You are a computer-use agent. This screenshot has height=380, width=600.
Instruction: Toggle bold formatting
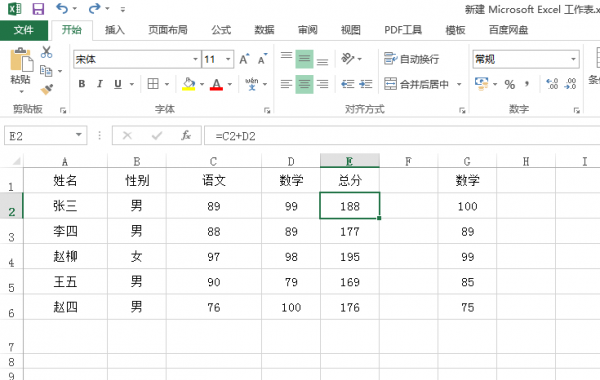pos(82,84)
